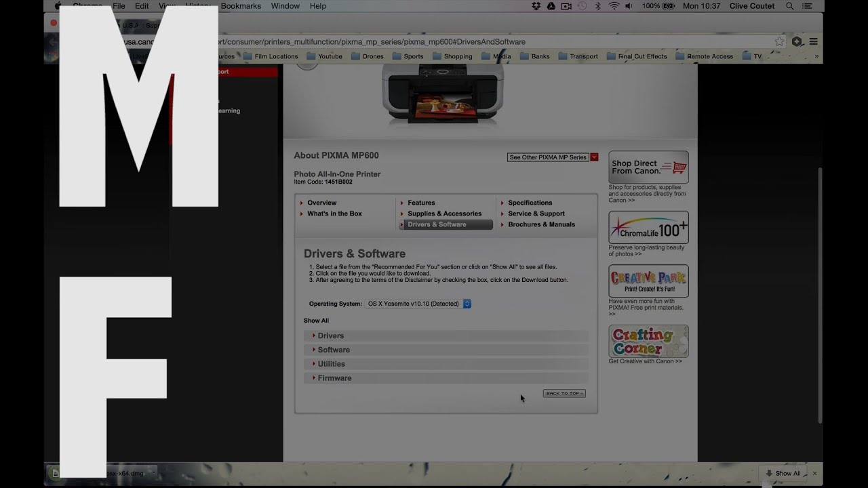Viewport: 868px width, 488px height.
Task: Click the Shop Direct From Canon banner
Action: (648, 167)
